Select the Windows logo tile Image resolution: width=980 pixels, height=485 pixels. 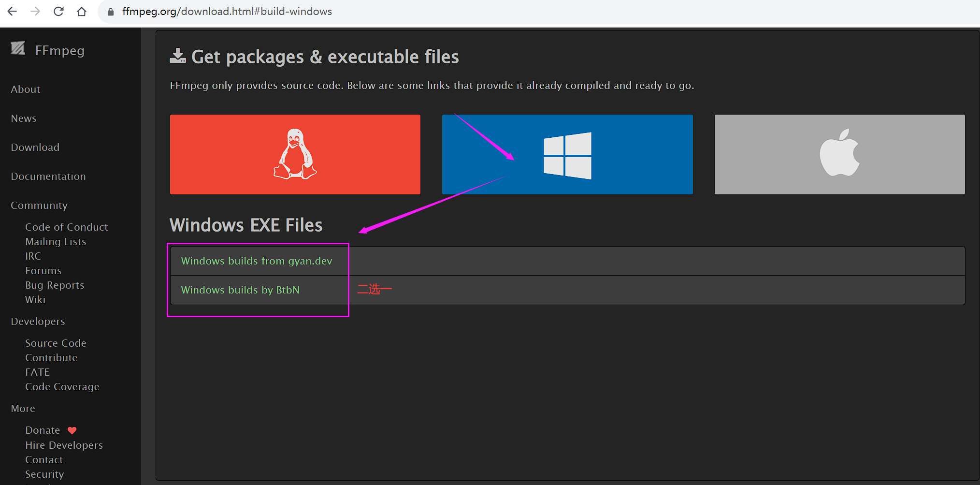[567, 154]
